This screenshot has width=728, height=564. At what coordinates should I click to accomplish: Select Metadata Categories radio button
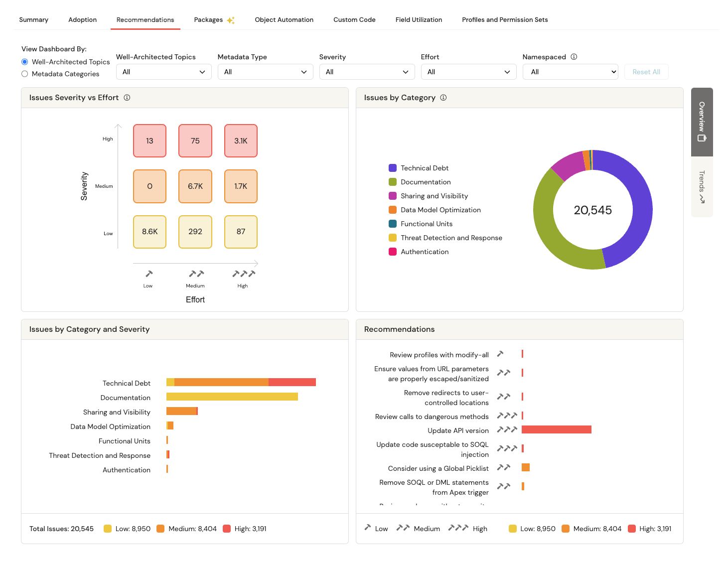tap(25, 74)
